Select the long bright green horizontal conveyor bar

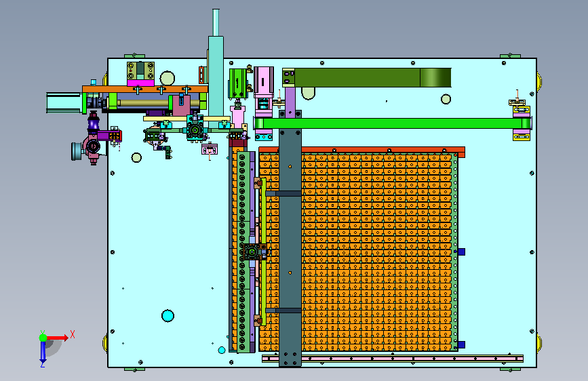(392, 123)
